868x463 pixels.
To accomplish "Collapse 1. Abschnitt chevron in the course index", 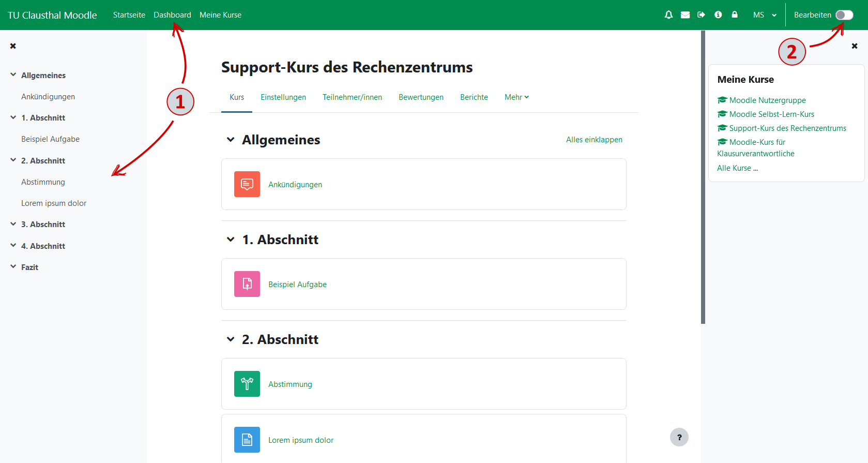I will tap(13, 117).
